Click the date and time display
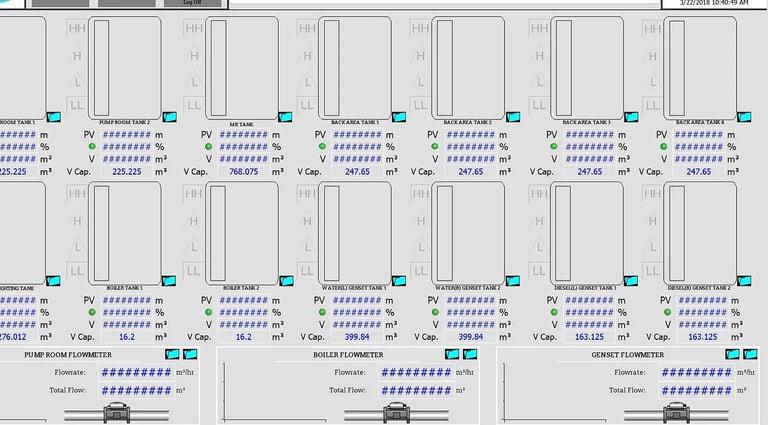 tap(714, 3)
